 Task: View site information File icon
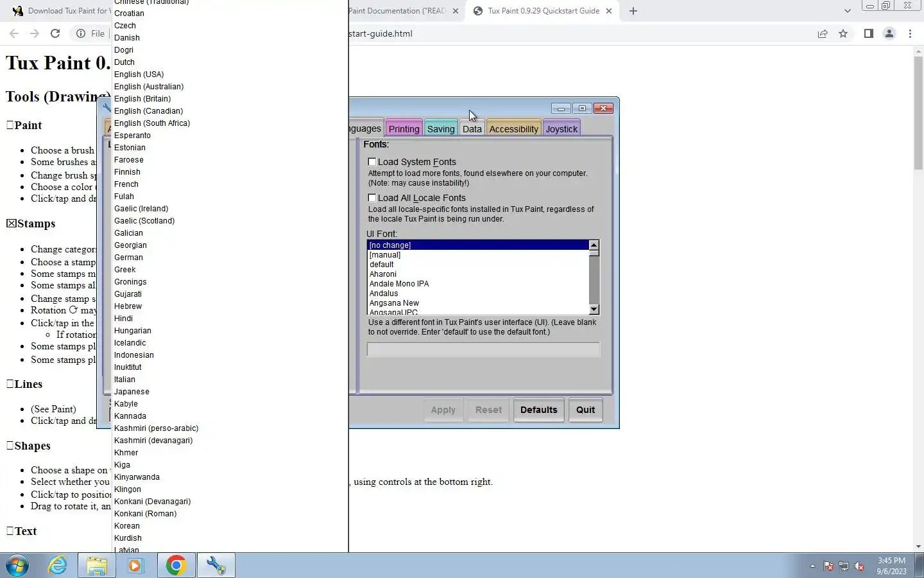tap(90, 33)
